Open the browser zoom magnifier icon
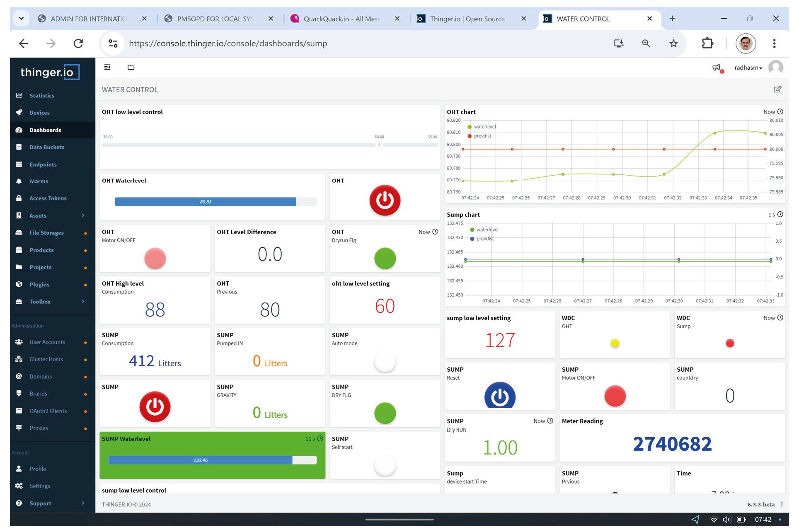Viewport: 799px width, 532px height. (646, 44)
